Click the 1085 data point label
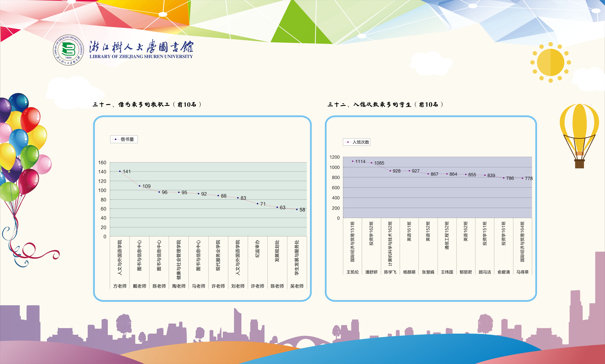Viewport: 605px width, 364px height. point(379,163)
